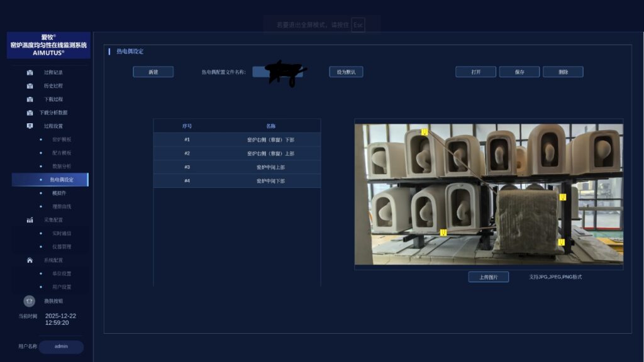
Task: Click the 保存 button
Action: pyautogui.click(x=519, y=72)
